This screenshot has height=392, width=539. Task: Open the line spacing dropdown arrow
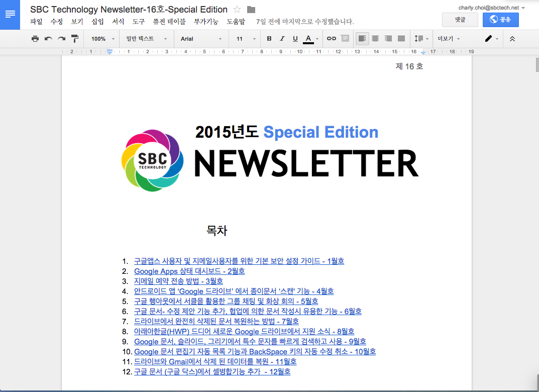coord(427,39)
